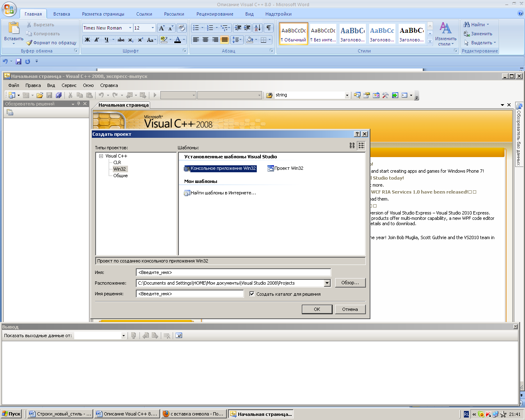Save document via Quick Access toolbar
This screenshot has height=420, width=525.
click(x=18, y=62)
